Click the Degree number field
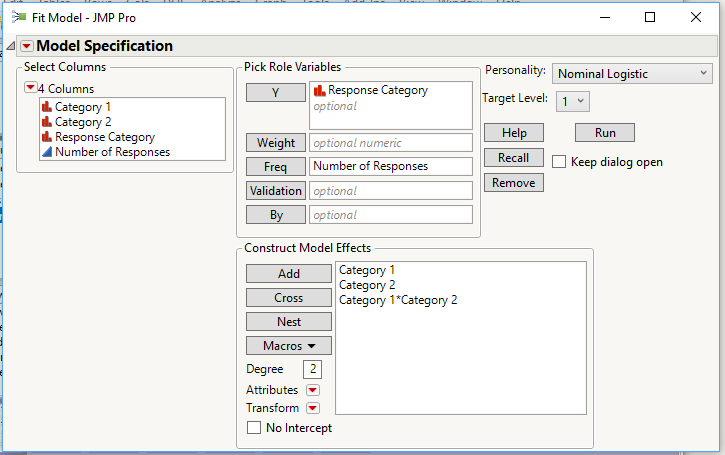Viewport: 725px width, 455px height. point(312,369)
